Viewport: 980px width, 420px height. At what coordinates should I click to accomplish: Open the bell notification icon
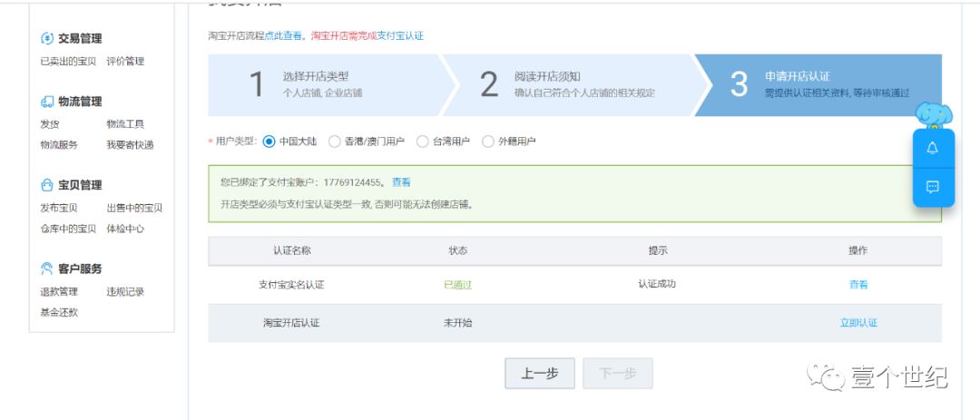(x=933, y=148)
